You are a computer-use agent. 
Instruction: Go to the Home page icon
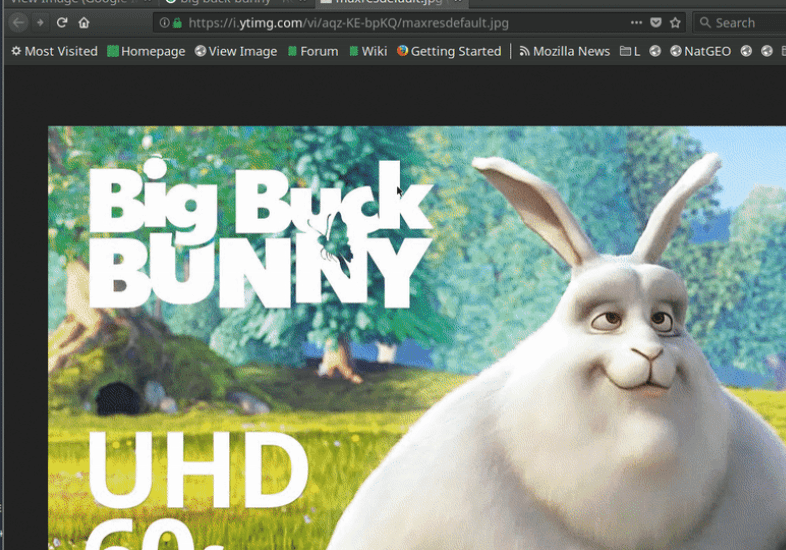[x=84, y=23]
